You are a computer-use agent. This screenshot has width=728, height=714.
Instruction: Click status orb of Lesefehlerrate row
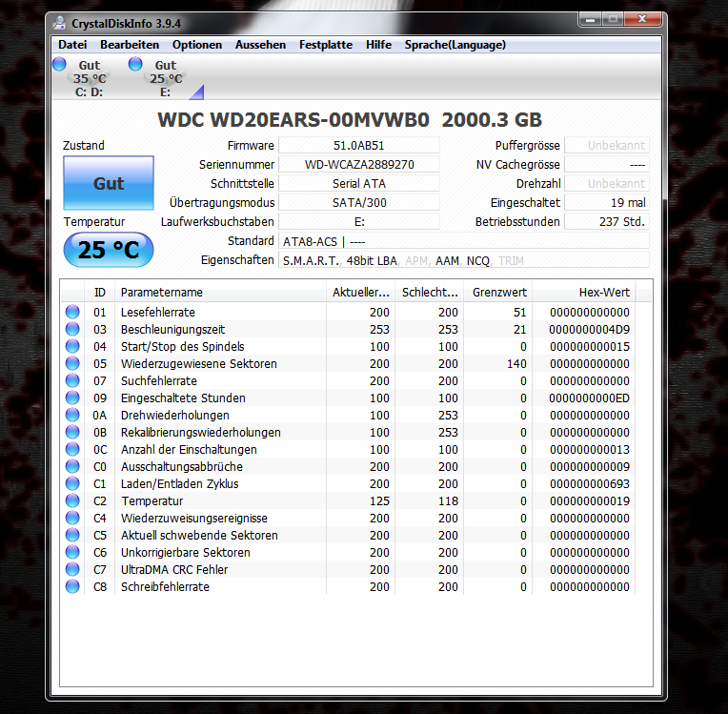pyautogui.click(x=72, y=312)
